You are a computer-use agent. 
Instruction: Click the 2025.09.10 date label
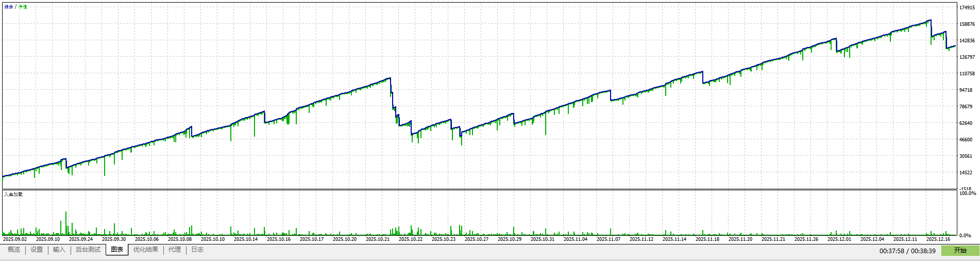48,239
